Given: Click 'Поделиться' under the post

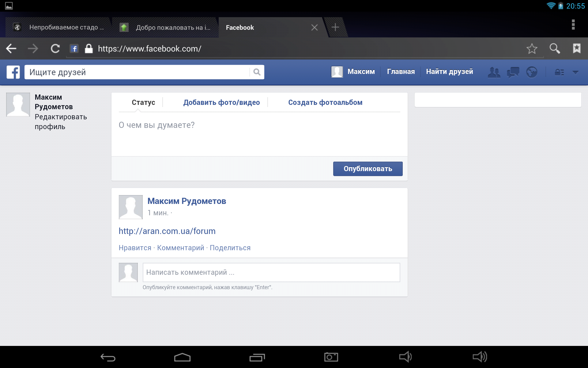Looking at the screenshot, I should point(230,248).
